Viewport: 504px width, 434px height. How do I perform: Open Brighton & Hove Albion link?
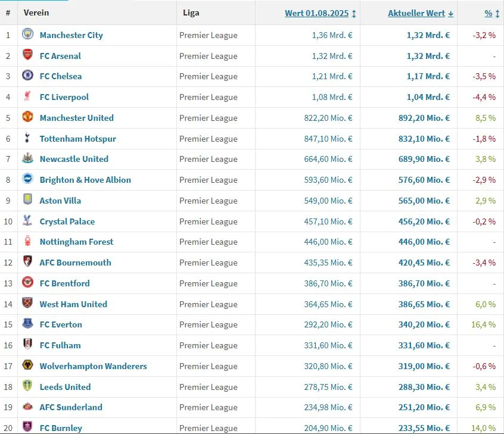click(x=86, y=180)
